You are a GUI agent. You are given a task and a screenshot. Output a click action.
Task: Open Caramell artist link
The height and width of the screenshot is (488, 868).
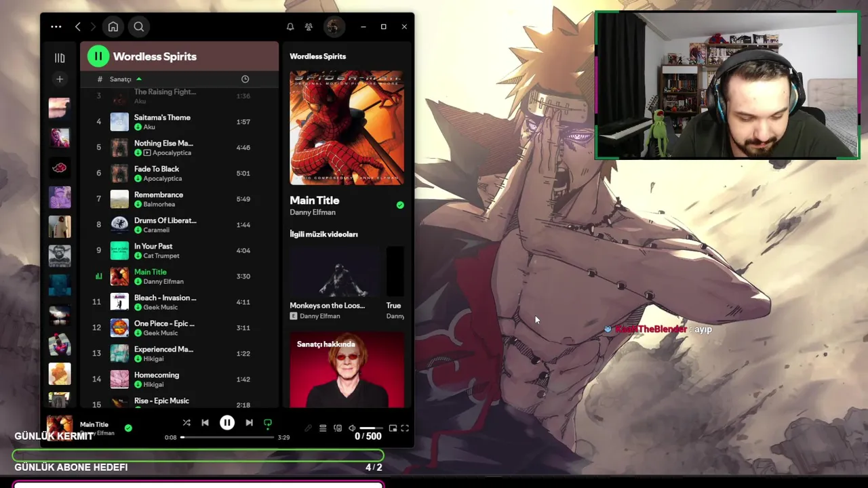coord(157,230)
